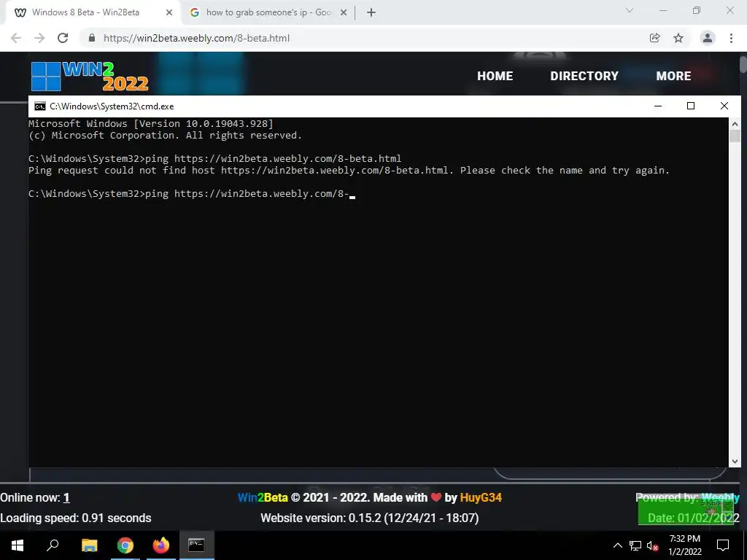Reload the page with the refresh icon
747x560 pixels.
pyautogui.click(x=63, y=38)
